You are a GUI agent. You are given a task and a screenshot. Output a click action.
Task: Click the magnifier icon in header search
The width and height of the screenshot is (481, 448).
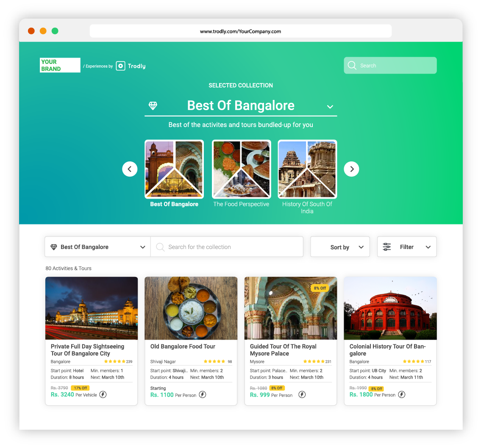coord(352,66)
